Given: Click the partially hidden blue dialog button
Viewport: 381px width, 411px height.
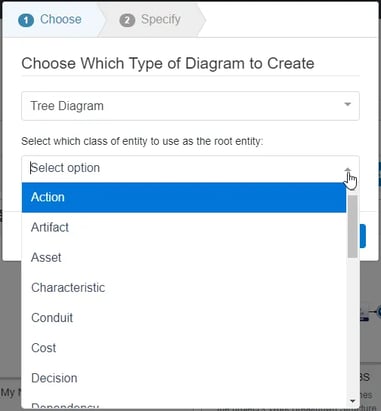Looking at the screenshot, I should click(363, 236).
